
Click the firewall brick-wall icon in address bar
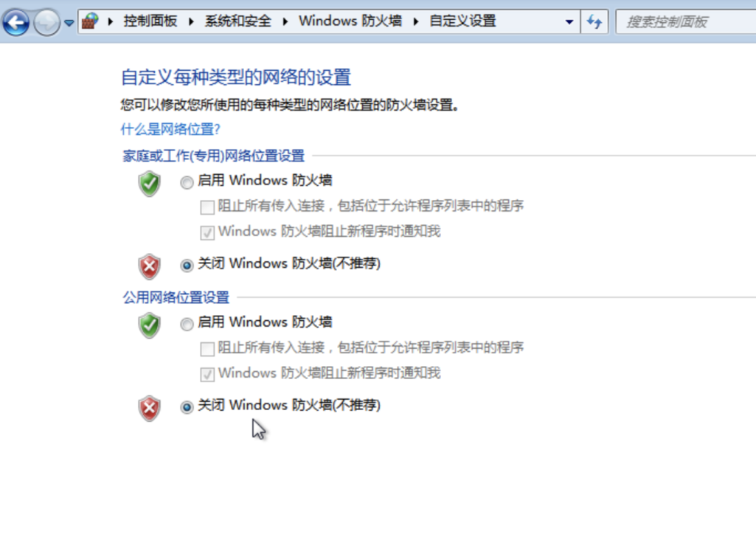point(90,21)
